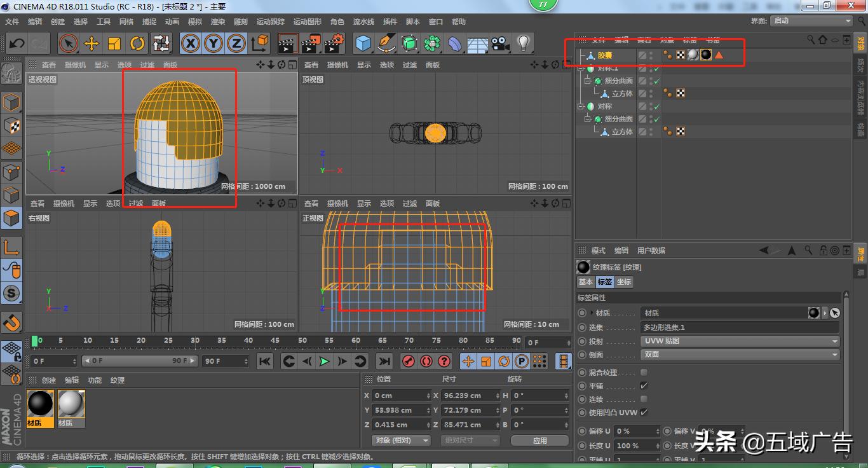Open the 渲染 menu
This screenshot has width=868, height=468.
(217, 21)
